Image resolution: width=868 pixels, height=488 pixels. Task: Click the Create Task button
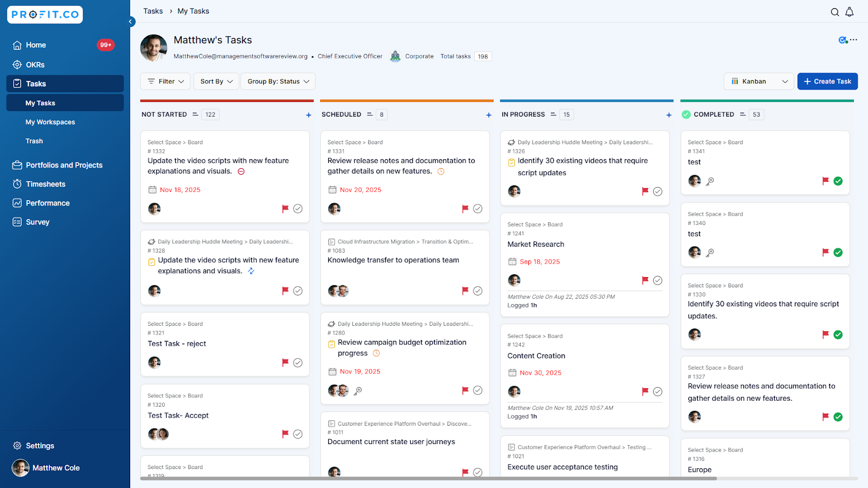pos(827,81)
